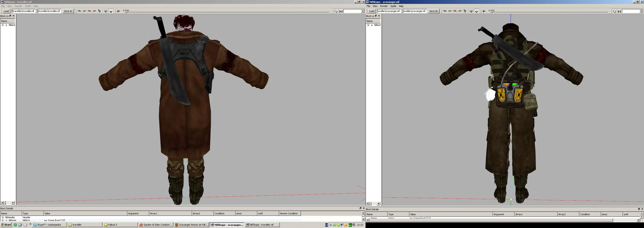
Task: Toggle animation switch icon in traveller window
Action: click(x=341, y=11)
